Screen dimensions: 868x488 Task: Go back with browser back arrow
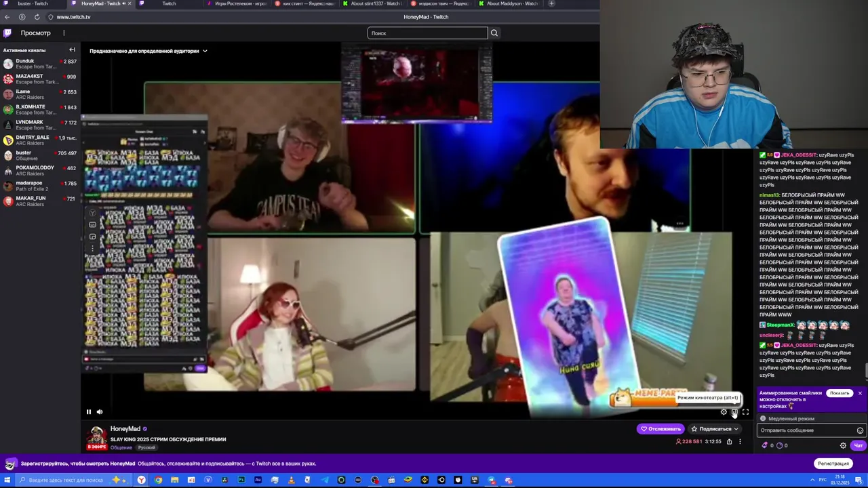click(x=7, y=17)
